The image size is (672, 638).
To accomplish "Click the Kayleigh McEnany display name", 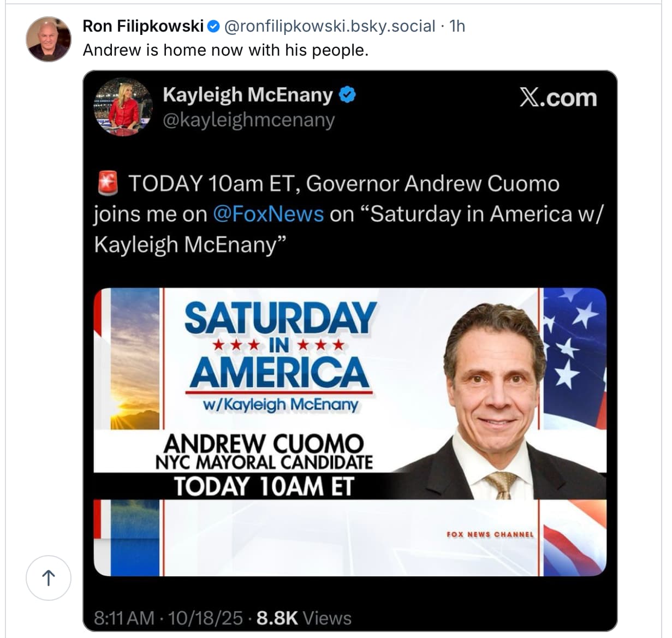I will tap(247, 95).
